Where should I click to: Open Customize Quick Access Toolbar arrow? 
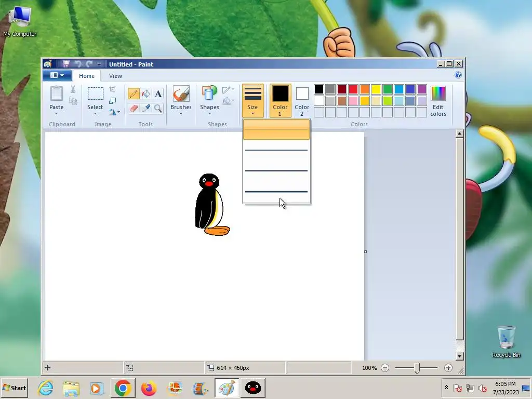pos(99,64)
